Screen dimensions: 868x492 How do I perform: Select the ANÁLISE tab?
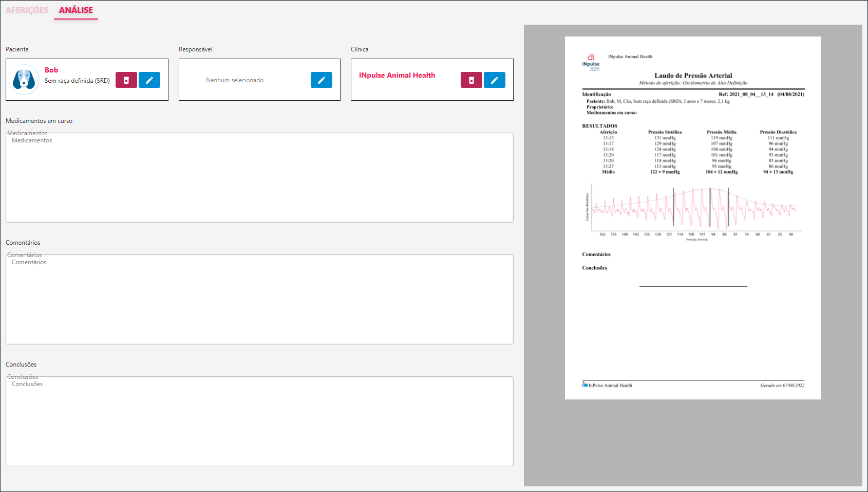pos(76,10)
